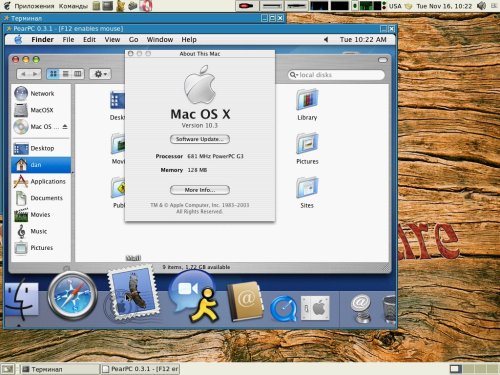The width and height of the screenshot is (500, 375).
Task: Click the local disks search field
Action: click(x=336, y=75)
